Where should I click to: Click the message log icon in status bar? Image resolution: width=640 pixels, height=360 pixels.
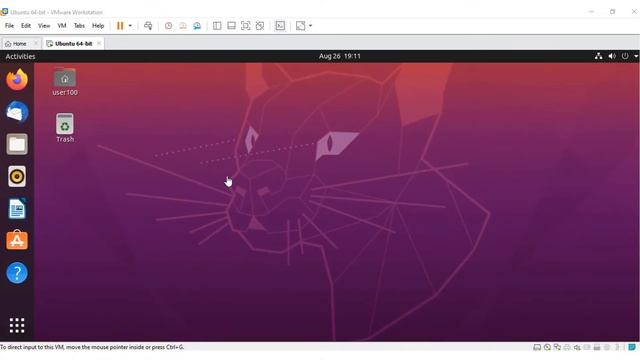632,347
